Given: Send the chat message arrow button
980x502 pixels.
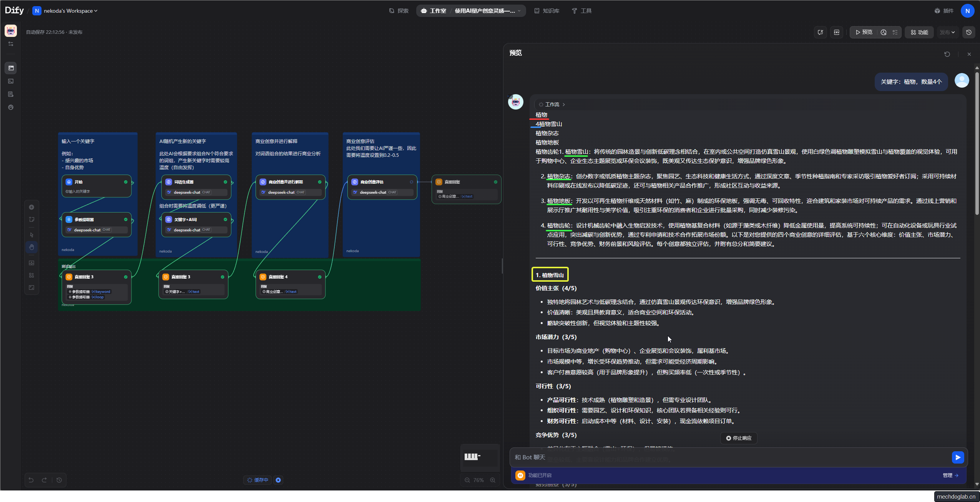Looking at the screenshot, I should [958, 457].
